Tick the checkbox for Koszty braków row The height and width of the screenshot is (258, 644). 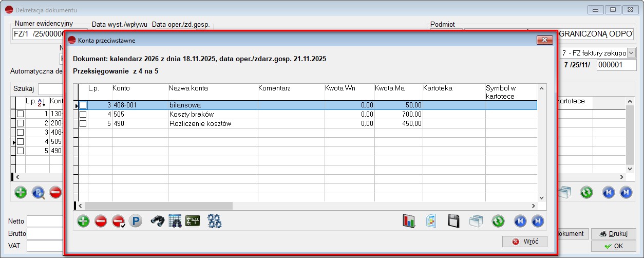pos(83,115)
